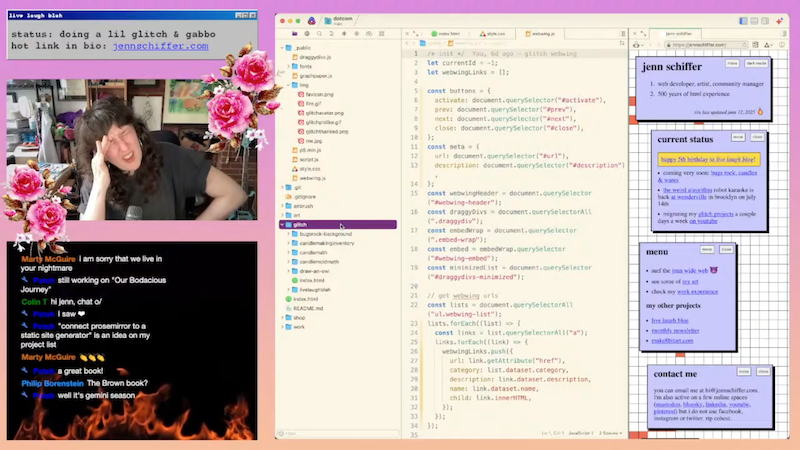Viewport: 800px width, 450px height.
Task: Open the JavaScript language selector in status bar
Action: tap(581, 433)
